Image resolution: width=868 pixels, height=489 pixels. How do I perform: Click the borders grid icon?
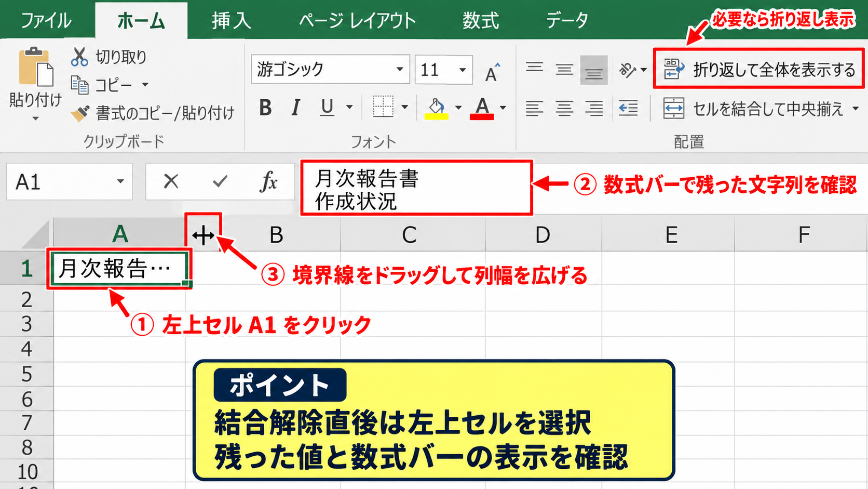[383, 107]
